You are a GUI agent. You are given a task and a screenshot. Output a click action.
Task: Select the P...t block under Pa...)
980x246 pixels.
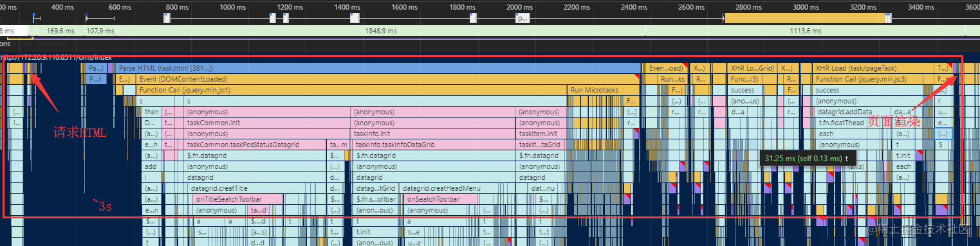tap(96, 79)
